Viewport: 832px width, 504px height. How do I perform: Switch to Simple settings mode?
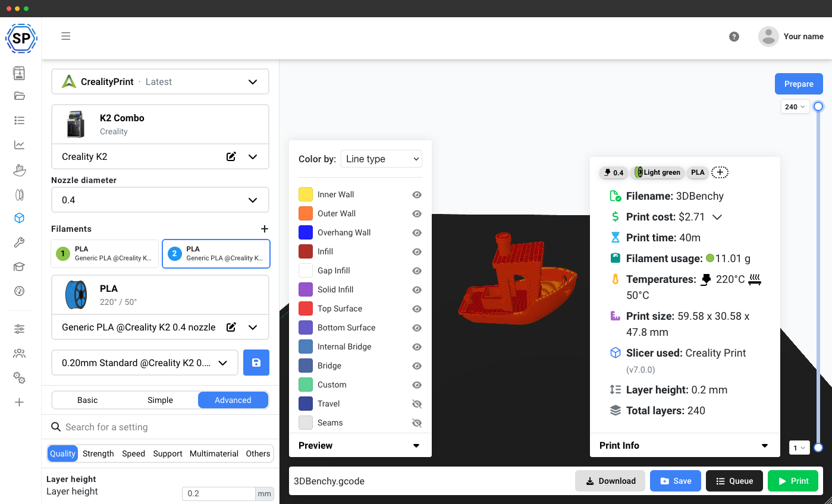pyautogui.click(x=161, y=400)
